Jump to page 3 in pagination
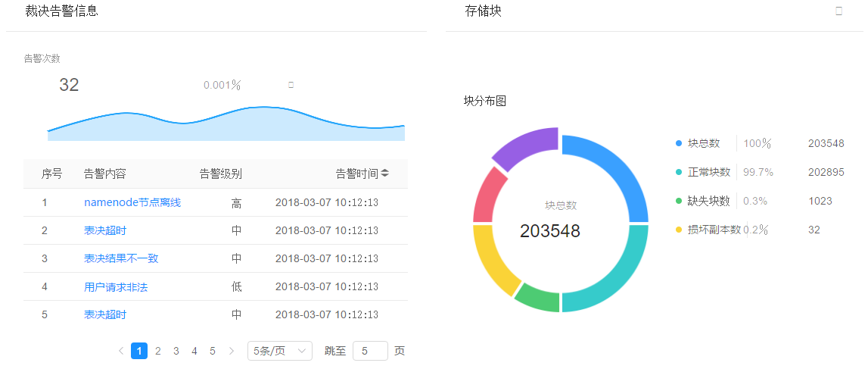This screenshot has height=369, width=868. (x=176, y=351)
